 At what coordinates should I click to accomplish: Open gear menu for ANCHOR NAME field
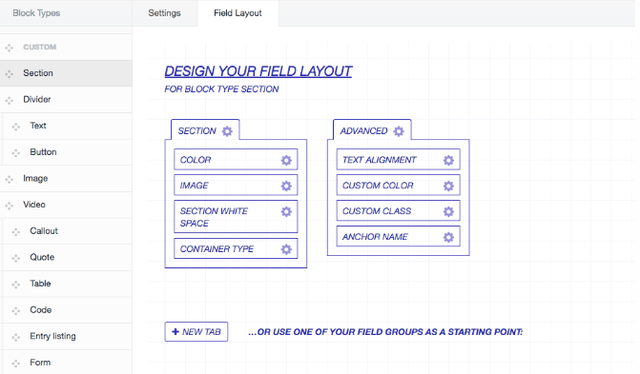(449, 237)
